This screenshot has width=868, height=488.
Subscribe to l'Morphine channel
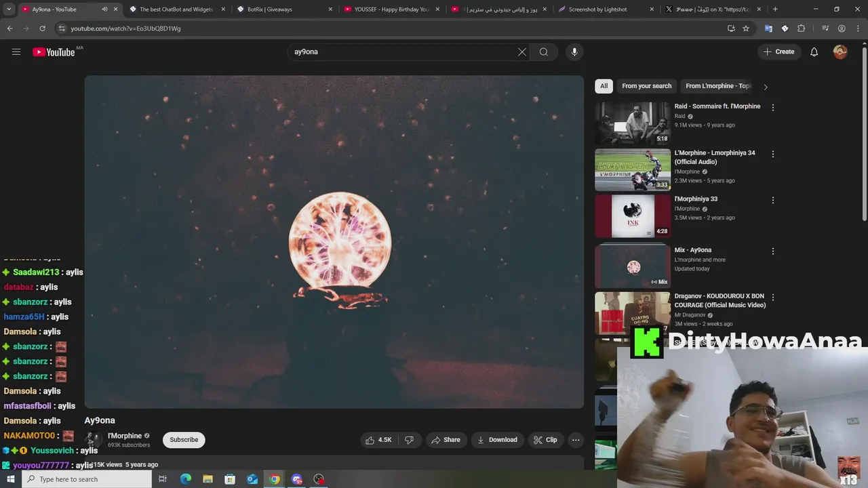click(x=184, y=440)
